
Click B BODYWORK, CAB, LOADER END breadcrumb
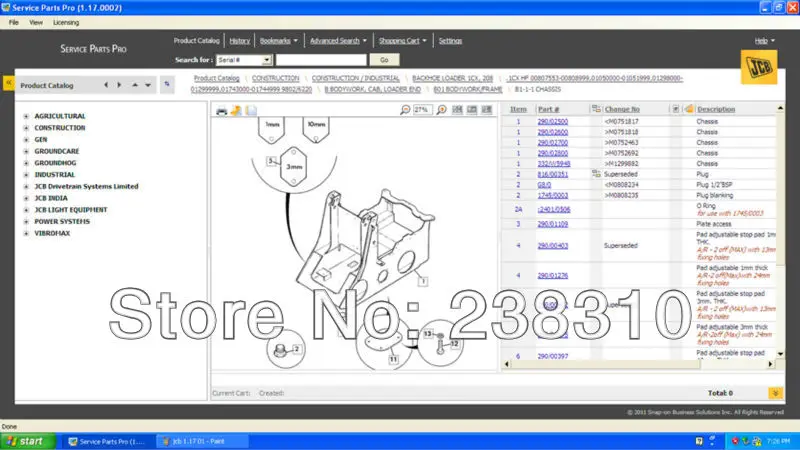[372, 89]
